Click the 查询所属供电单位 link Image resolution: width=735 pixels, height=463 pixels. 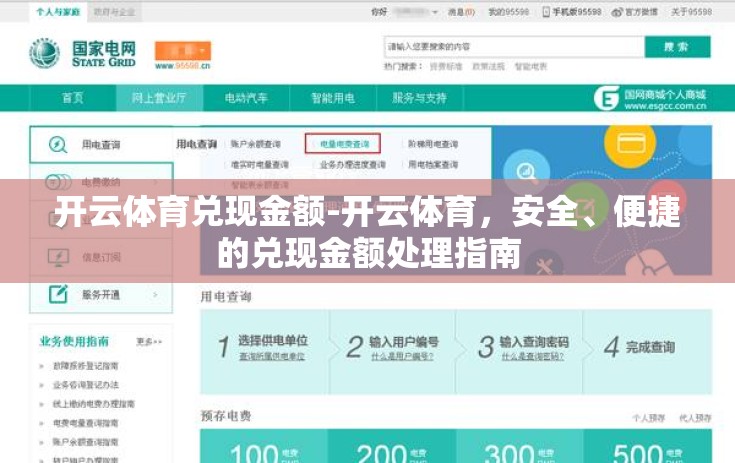(x=272, y=357)
